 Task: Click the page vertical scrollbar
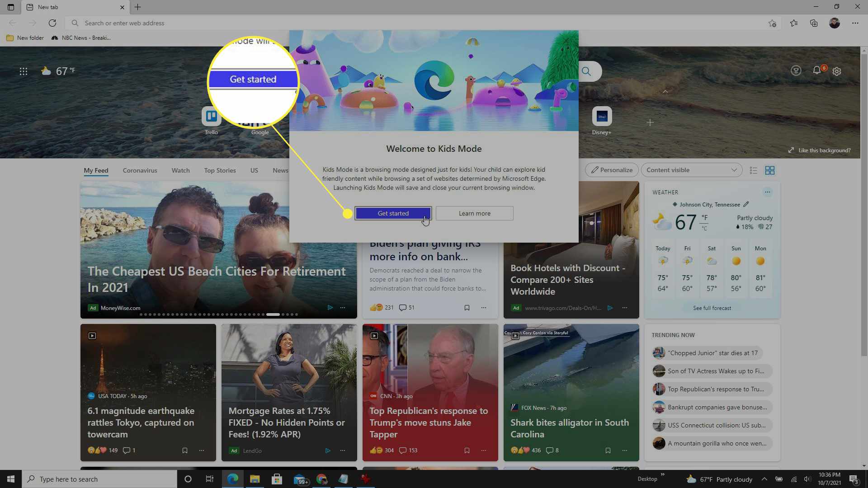click(864, 206)
